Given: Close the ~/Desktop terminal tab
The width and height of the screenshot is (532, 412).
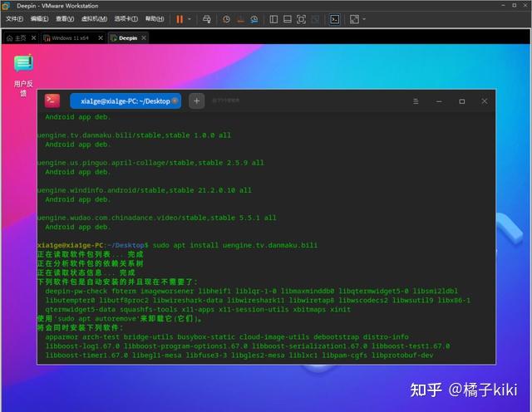Looking at the screenshot, I should click(x=175, y=101).
